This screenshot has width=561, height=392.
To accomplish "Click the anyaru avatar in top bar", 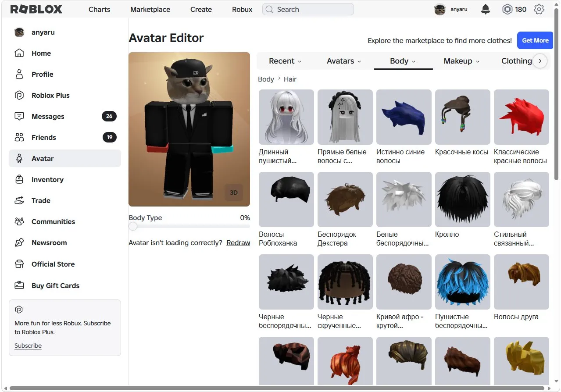I will click(440, 9).
